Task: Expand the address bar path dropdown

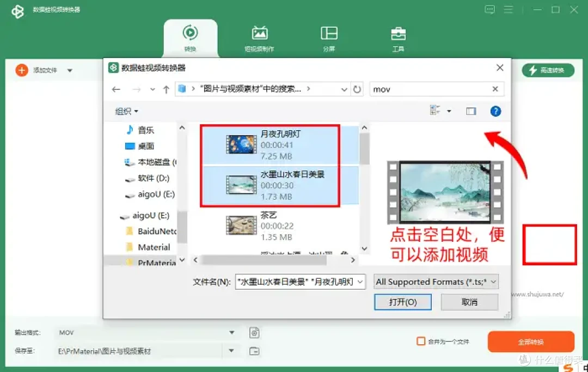Action: [x=344, y=89]
